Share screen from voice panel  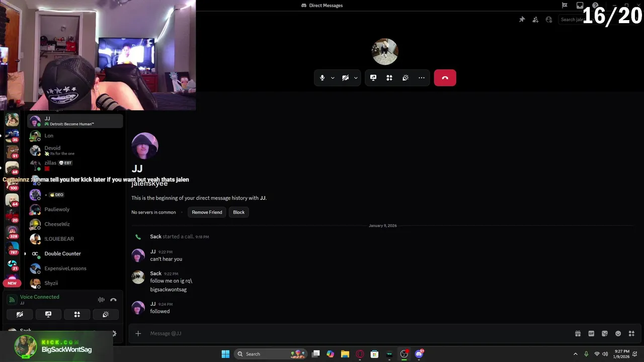[48, 314]
